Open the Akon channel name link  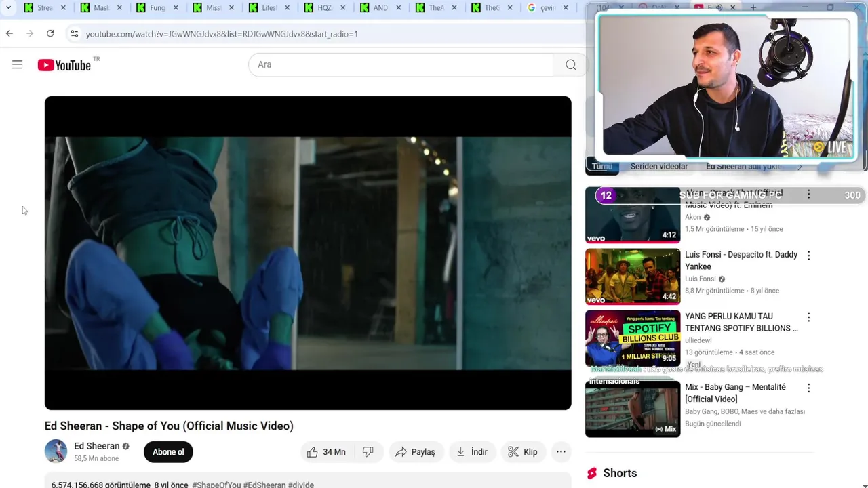tap(692, 218)
